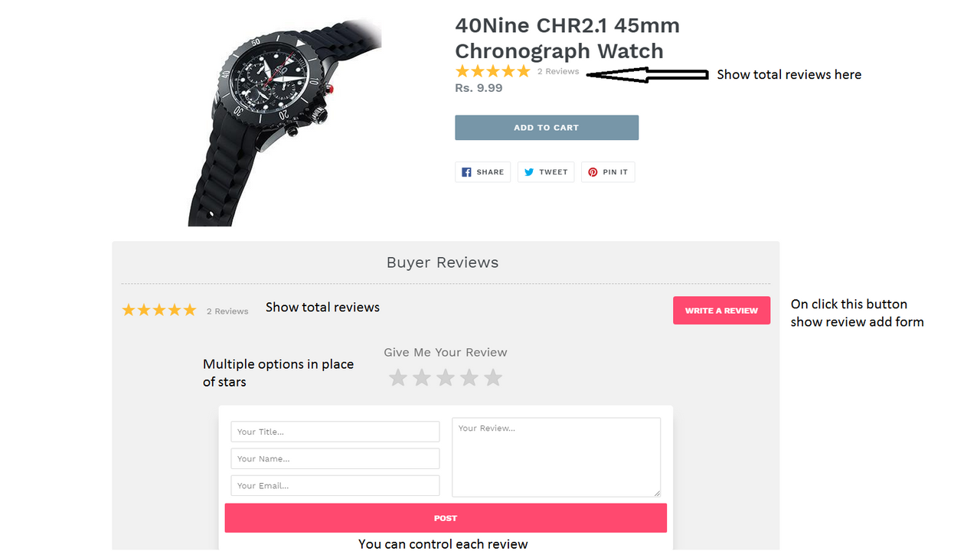Image resolution: width=980 pixels, height=551 pixels.
Task: Click inside the Your Review text area
Action: pyautogui.click(x=556, y=456)
